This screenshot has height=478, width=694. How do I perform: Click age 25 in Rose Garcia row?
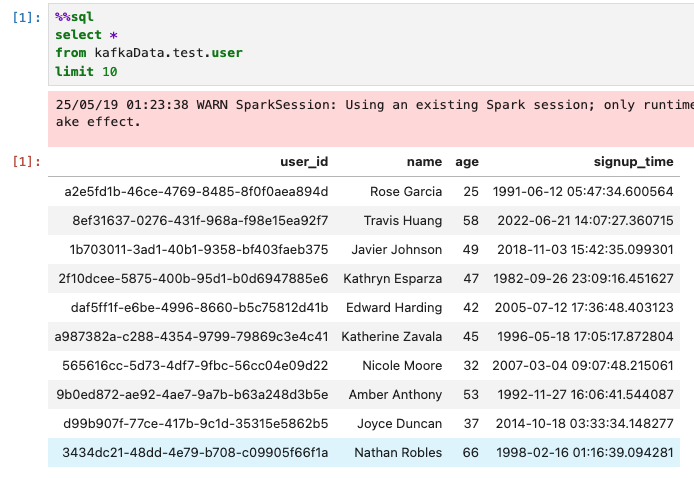[471, 191]
